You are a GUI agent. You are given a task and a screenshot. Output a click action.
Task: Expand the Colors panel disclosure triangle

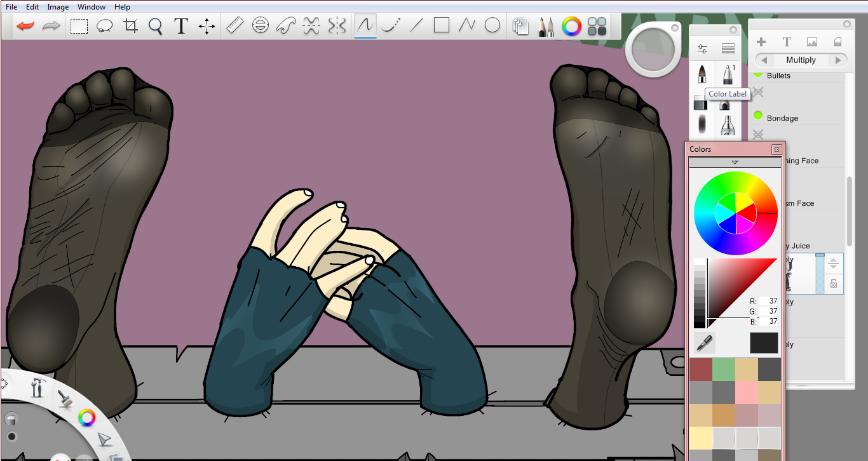[x=735, y=163]
